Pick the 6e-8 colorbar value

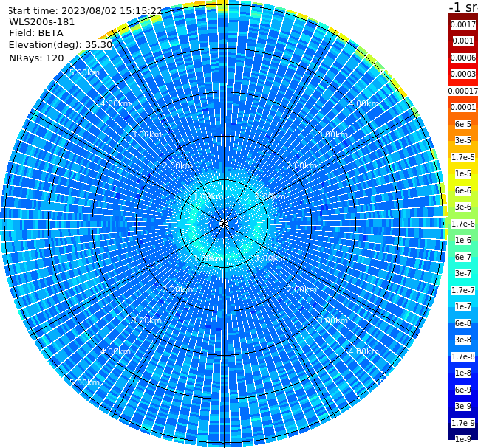click(x=463, y=323)
